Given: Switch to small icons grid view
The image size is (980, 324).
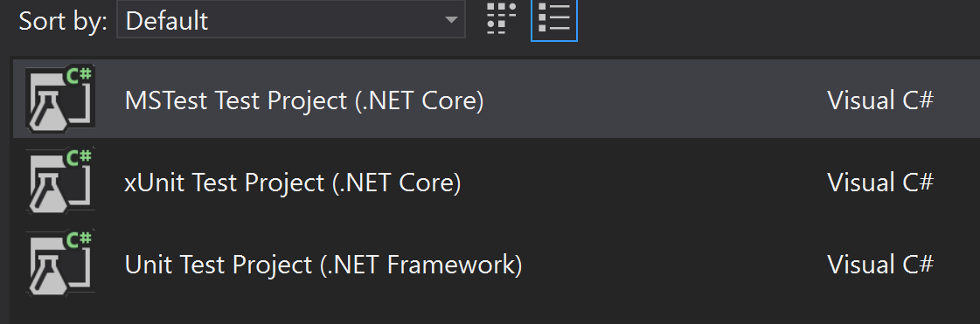Looking at the screenshot, I should pos(501,18).
